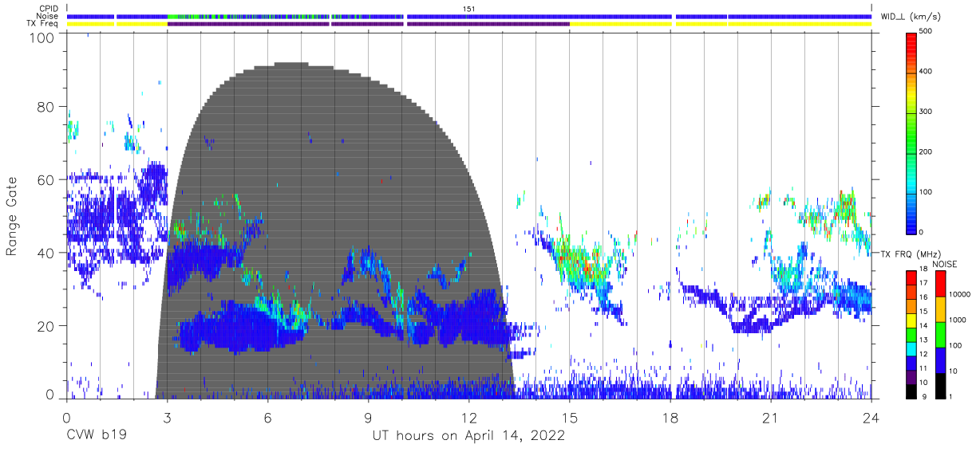
Task: Click 'UT hours on April 14, 2022' title
Action: [468, 436]
